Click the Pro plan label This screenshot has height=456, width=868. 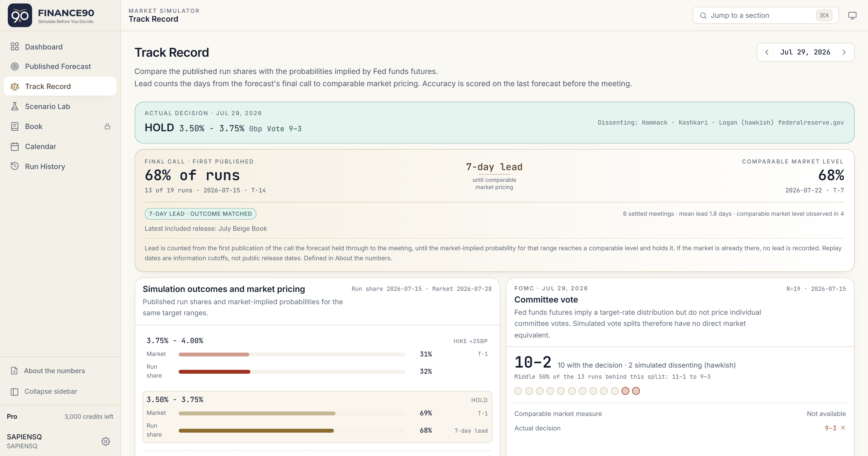[12, 417]
